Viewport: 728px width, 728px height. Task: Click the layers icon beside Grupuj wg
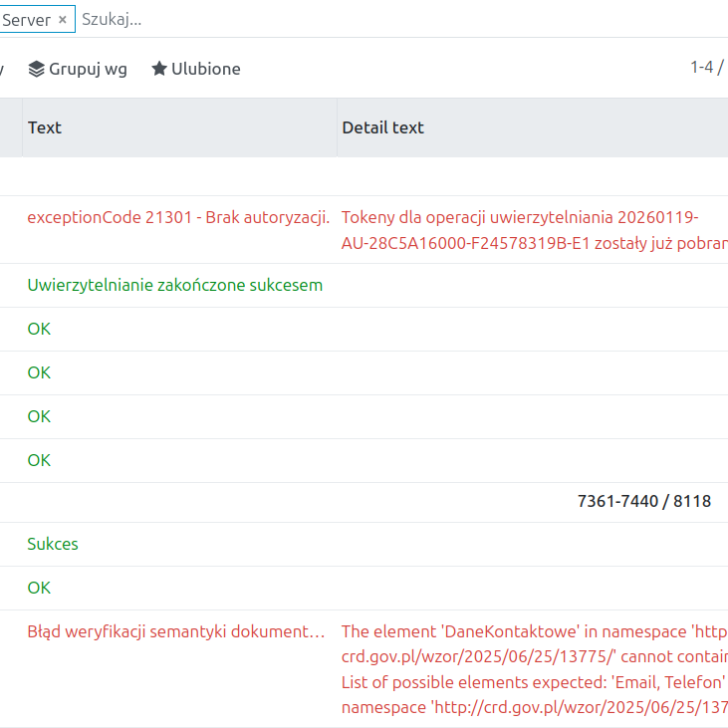point(37,69)
